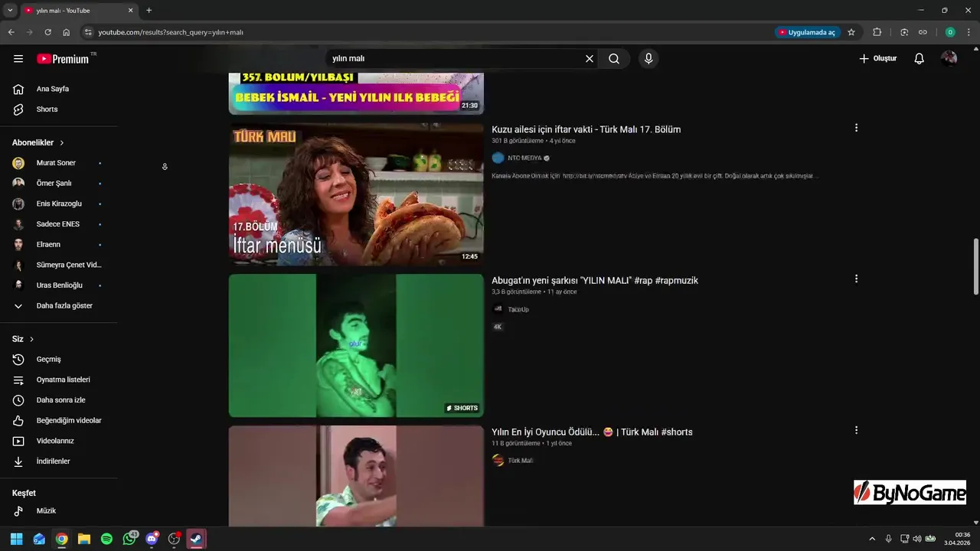Viewport: 980px width, 551px height.
Task: Open WhatsApp from the taskbar
Action: (x=129, y=539)
